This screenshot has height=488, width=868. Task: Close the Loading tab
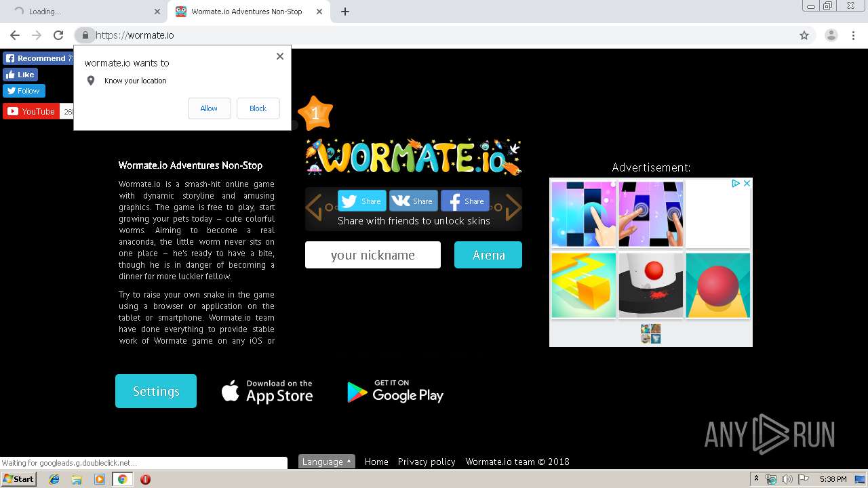point(157,12)
